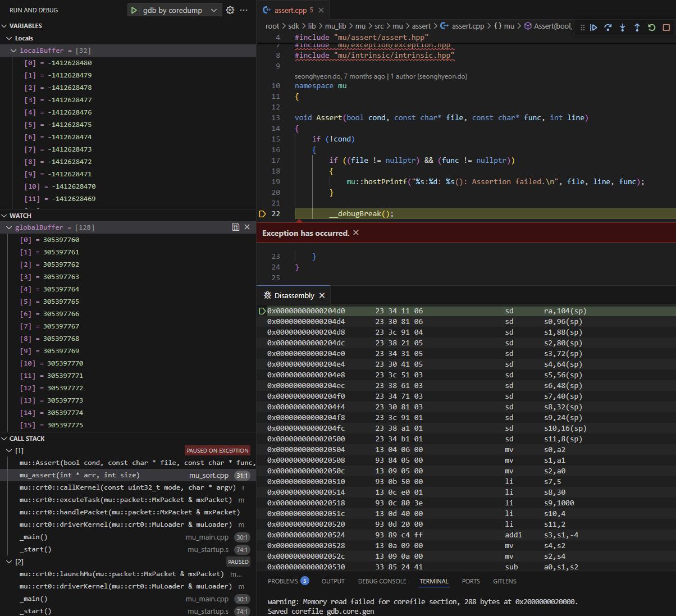
Task: Click the Step Over debug icon
Action: point(608,28)
